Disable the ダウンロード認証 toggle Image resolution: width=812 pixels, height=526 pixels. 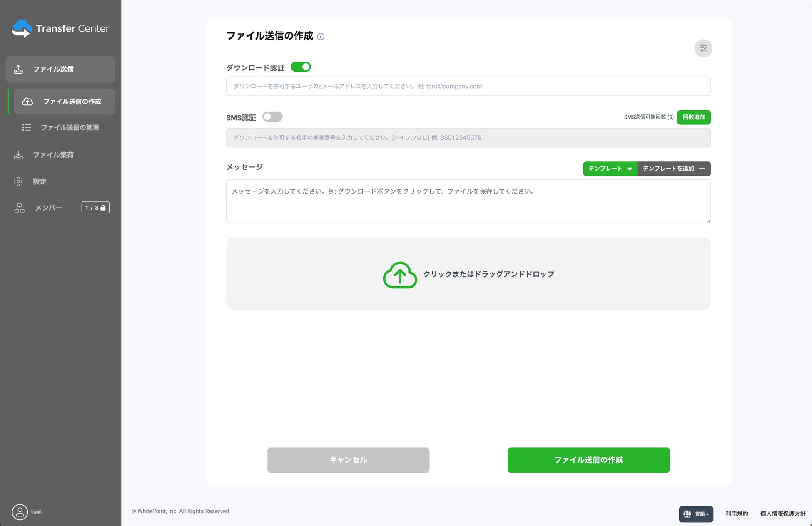click(301, 67)
